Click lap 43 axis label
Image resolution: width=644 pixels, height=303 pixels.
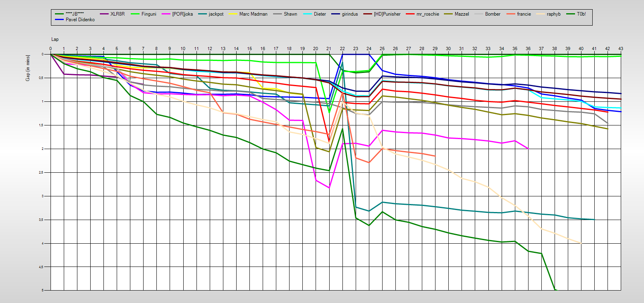(620, 48)
